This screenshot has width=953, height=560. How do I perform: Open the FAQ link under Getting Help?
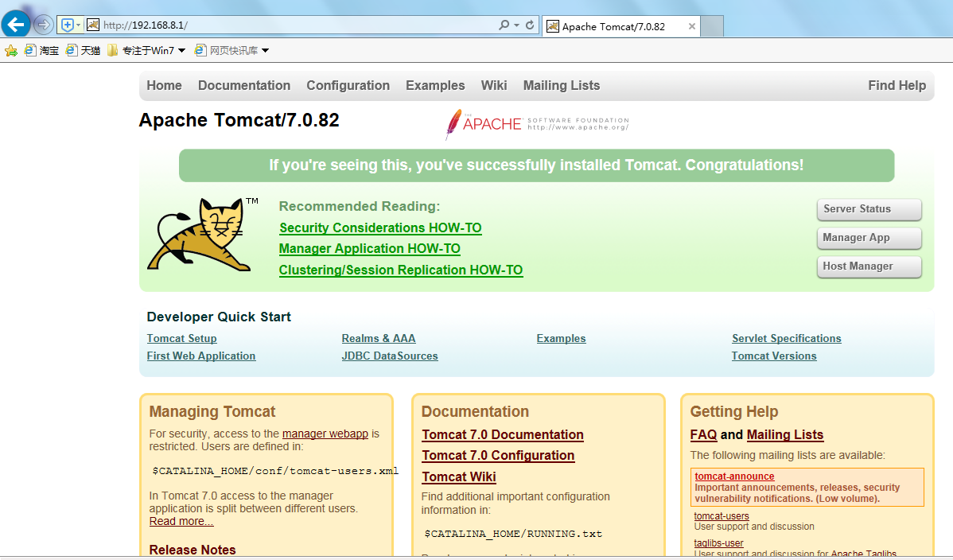704,435
